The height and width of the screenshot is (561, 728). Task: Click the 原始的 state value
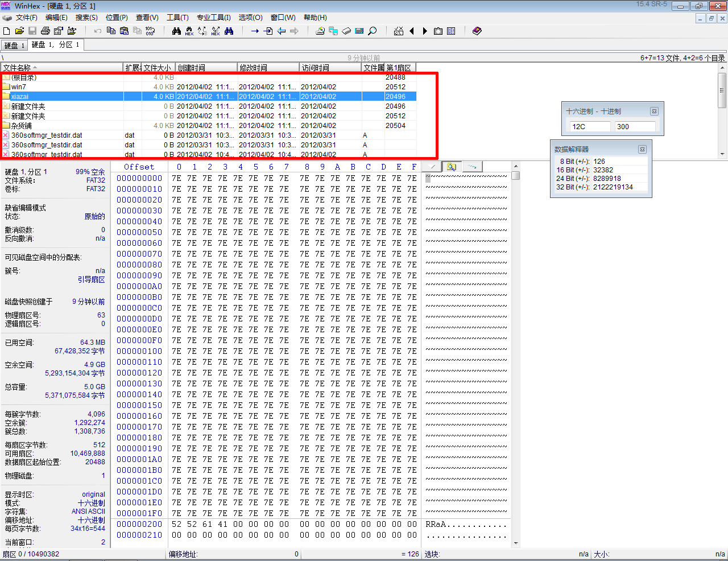tap(94, 217)
